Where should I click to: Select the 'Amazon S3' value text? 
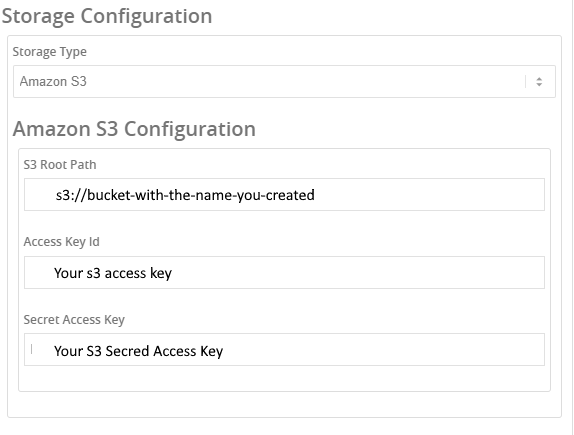pos(53,81)
